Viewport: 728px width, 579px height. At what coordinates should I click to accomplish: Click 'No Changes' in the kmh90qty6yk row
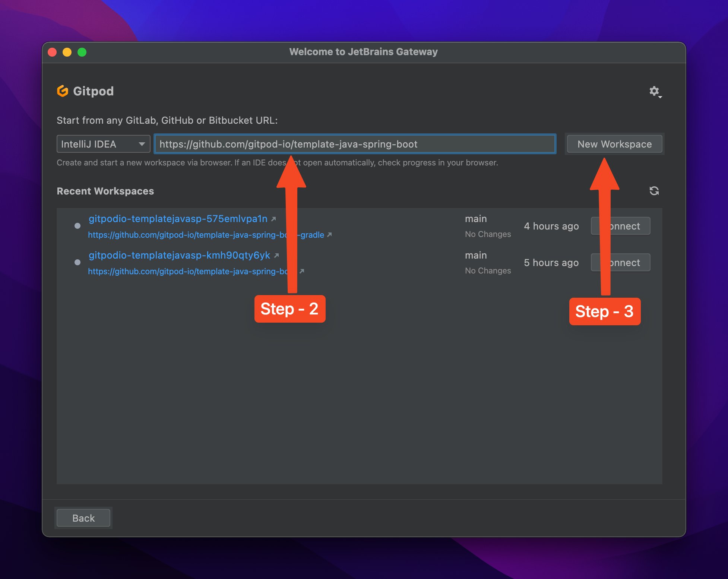tap(488, 270)
